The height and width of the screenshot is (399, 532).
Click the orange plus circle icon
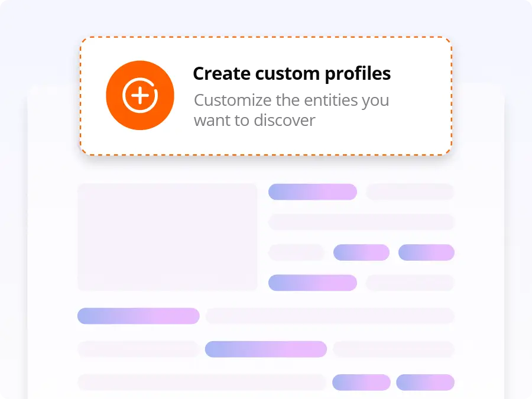[140, 95]
